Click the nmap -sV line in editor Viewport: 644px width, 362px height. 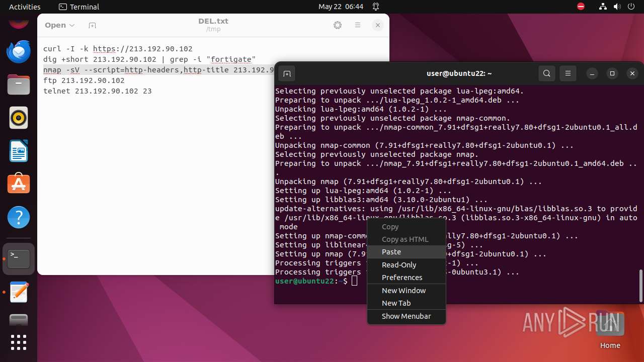click(x=158, y=70)
